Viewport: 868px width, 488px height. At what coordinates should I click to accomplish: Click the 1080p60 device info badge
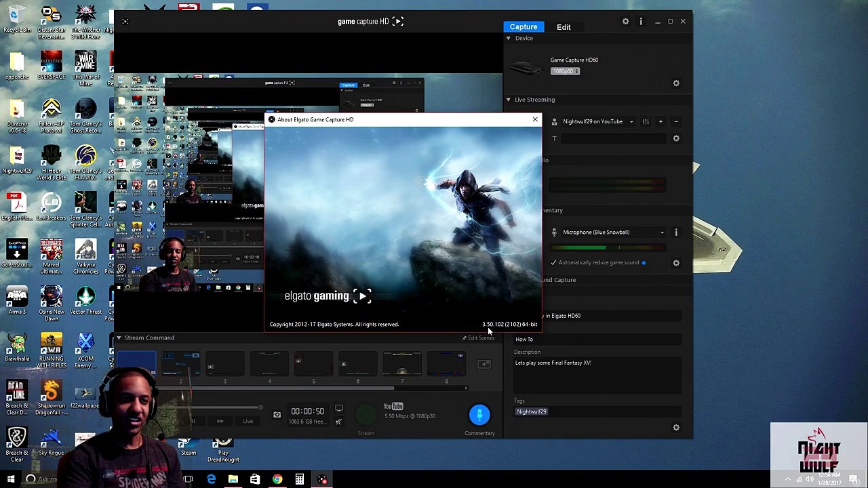pos(565,71)
